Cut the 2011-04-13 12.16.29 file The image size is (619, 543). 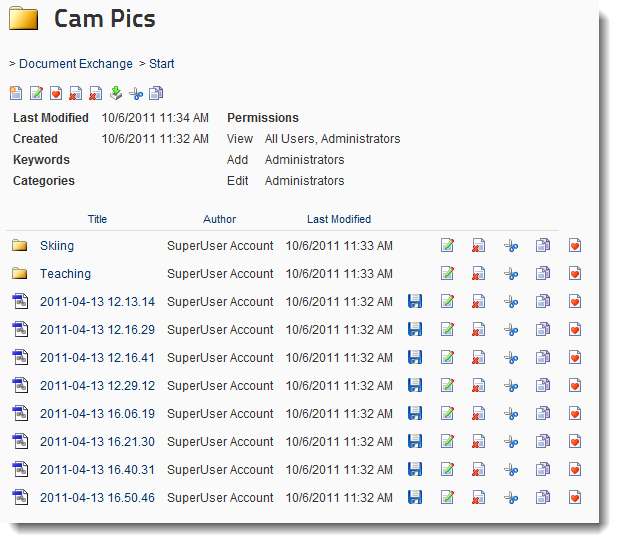[511, 330]
